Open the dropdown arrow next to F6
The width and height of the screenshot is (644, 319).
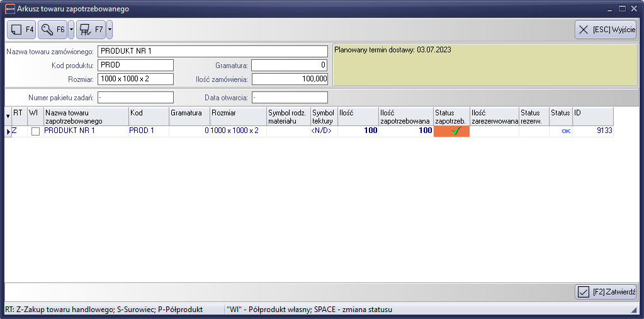(x=71, y=29)
